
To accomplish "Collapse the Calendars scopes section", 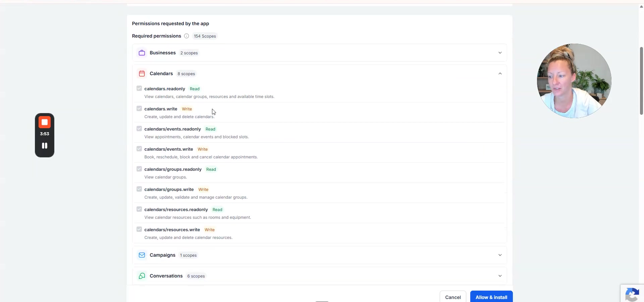I will (500, 73).
